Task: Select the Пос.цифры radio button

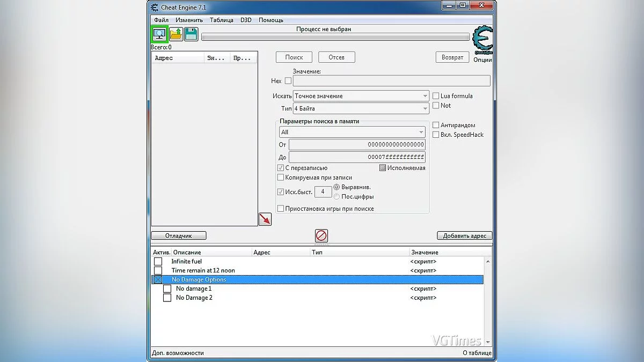Action: 336,197
